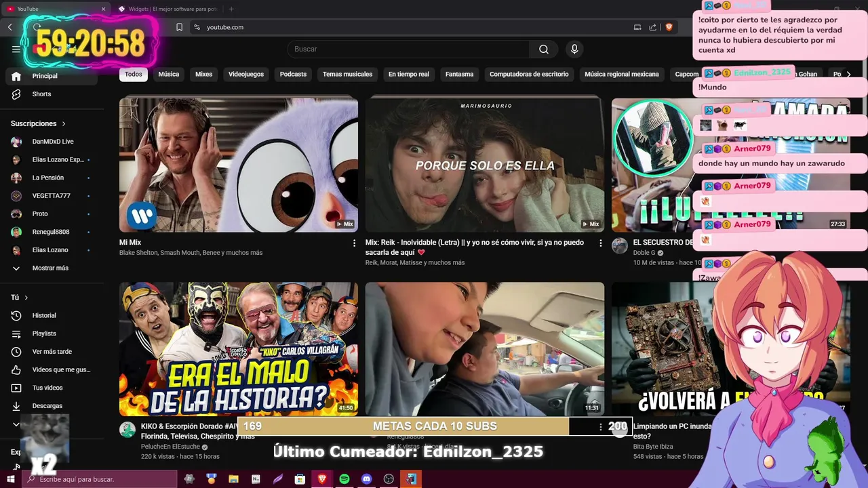Select the Música filter chip
This screenshot has height=488, width=868.
pyautogui.click(x=169, y=74)
